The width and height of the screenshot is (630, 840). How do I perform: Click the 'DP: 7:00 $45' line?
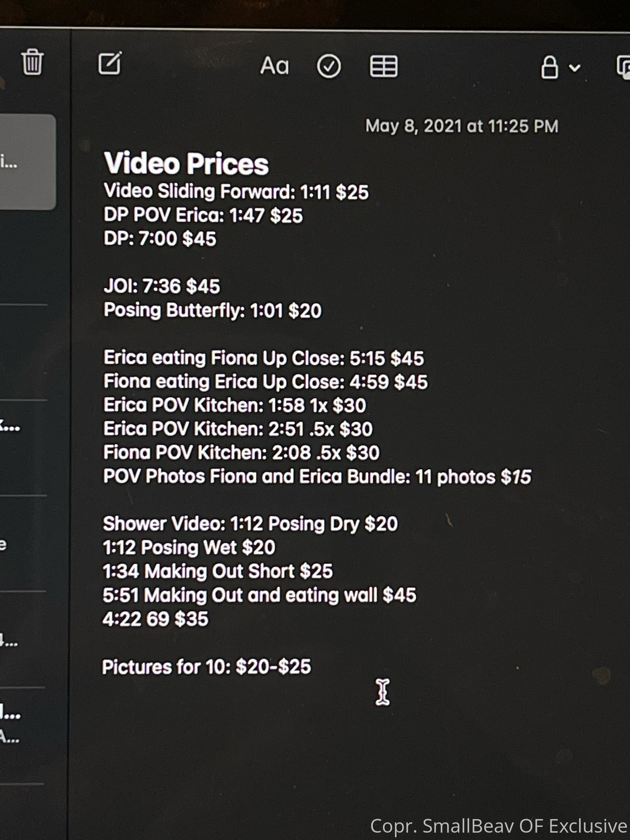click(x=160, y=239)
